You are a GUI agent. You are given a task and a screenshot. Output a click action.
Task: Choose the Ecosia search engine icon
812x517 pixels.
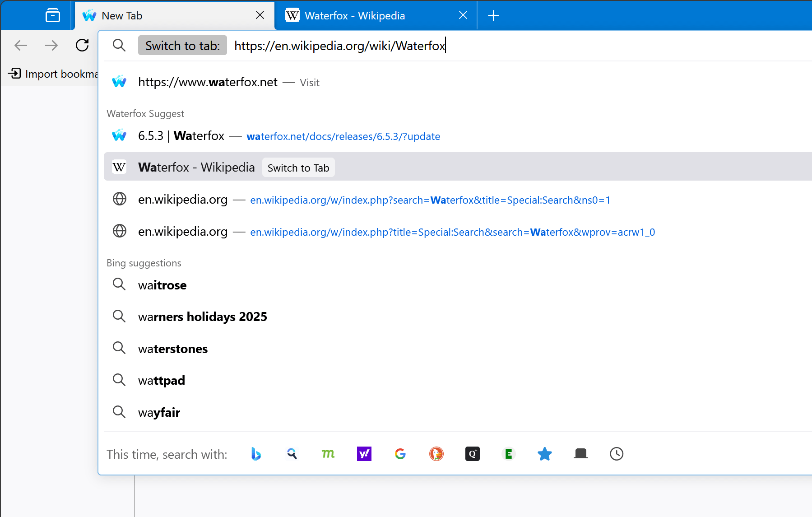[509, 454]
